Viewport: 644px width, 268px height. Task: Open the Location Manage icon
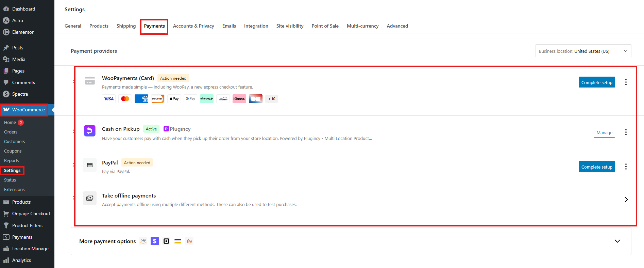point(6,249)
